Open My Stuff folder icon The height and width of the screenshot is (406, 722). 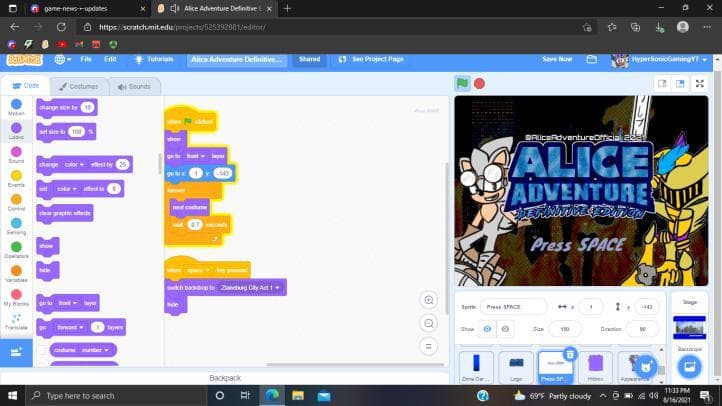point(592,59)
